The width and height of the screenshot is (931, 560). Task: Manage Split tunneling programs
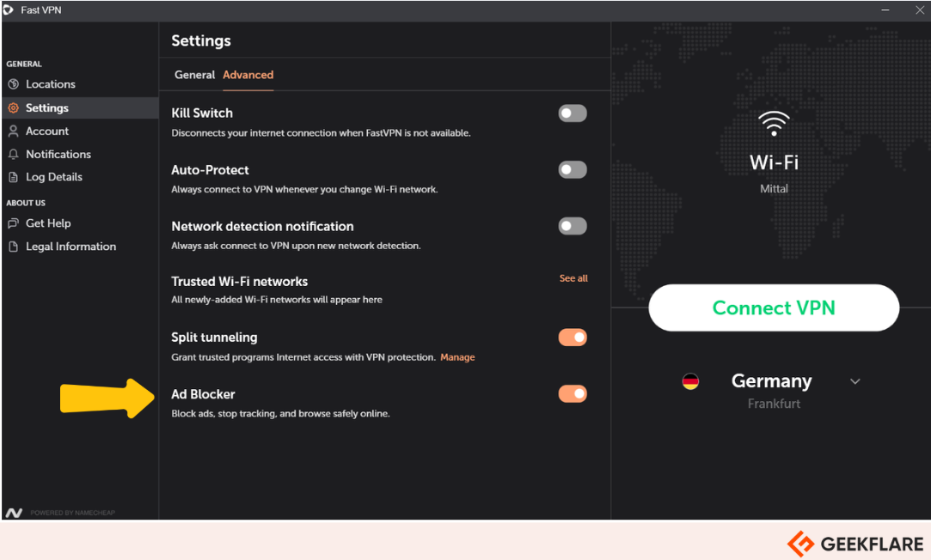point(458,357)
